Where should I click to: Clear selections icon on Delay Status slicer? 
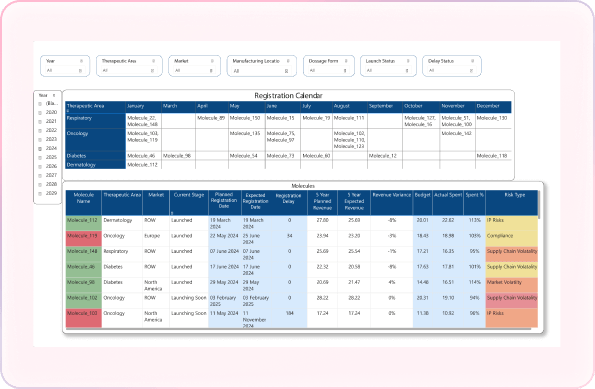coord(472,61)
